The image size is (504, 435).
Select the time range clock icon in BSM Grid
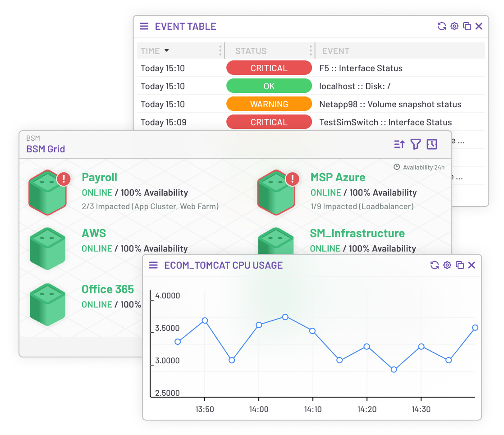pyautogui.click(x=431, y=144)
